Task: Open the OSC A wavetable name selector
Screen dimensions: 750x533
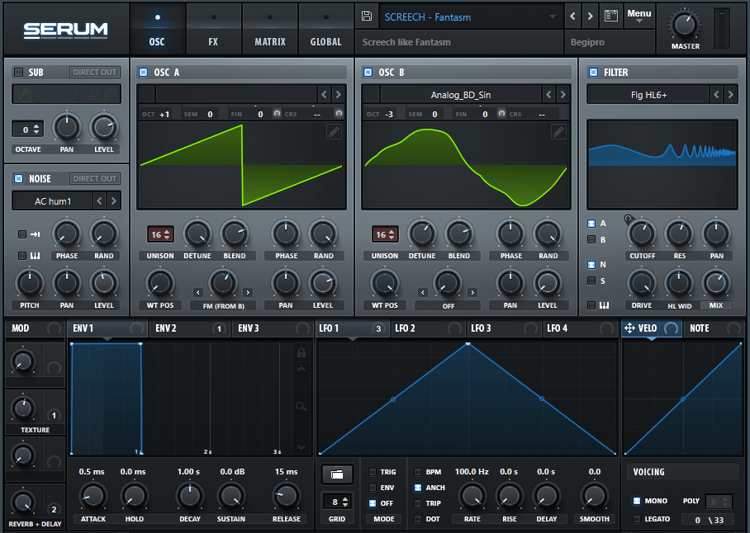Action: (236, 94)
